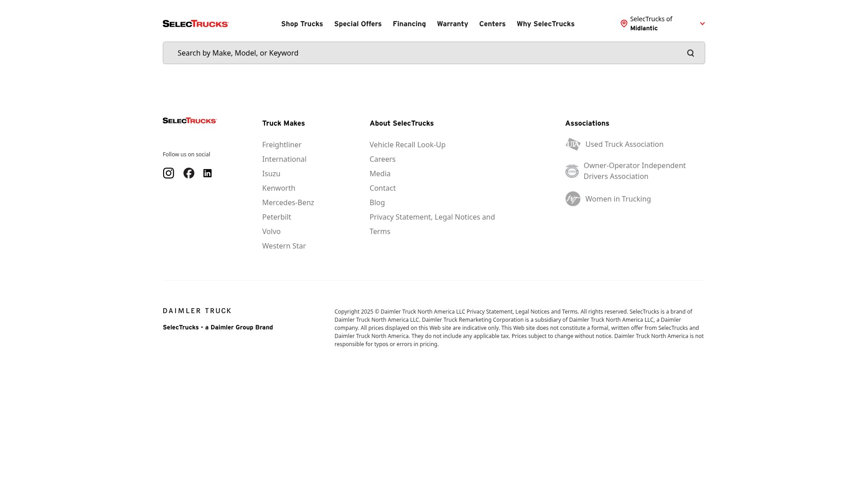Click the footer SelecTrucks logo
Image resolution: width=868 pixels, height=488 pixels.
190,121
